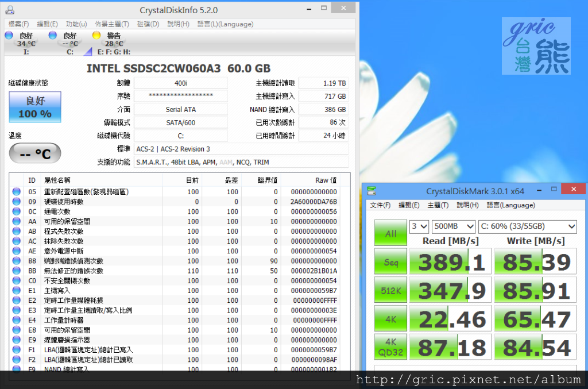Screen dimensions: 588x389
Task: Click status orb for attribute E9
Action: pyautogui.click(x=17, y=340)
